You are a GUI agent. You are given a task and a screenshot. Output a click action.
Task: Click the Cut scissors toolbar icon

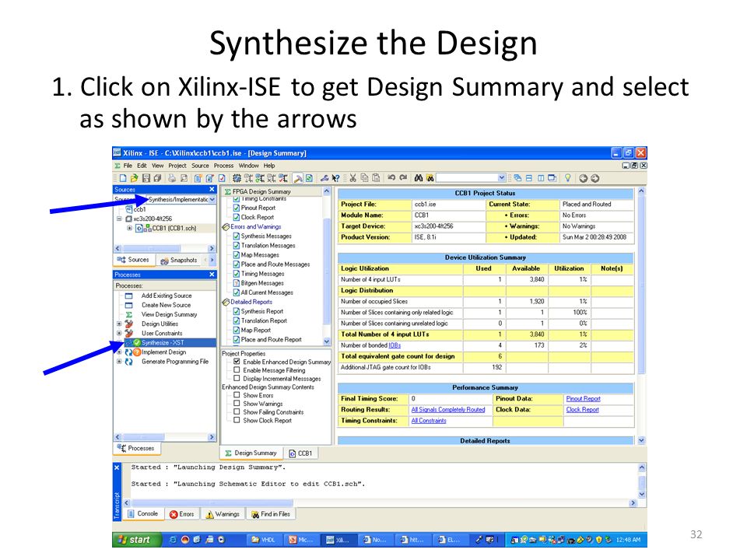353,178
